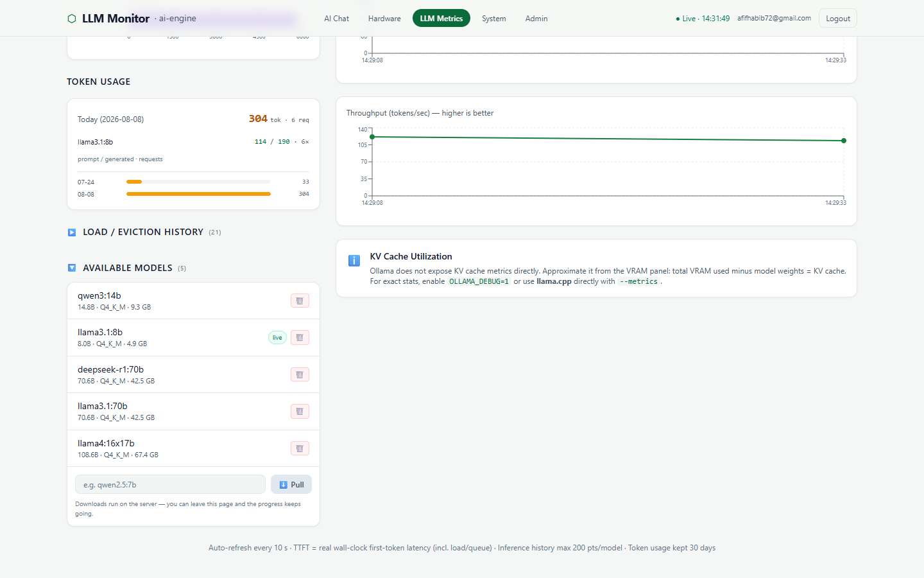
Task: Click the Today (2026-08-08) label
Action: pos(110,119)
